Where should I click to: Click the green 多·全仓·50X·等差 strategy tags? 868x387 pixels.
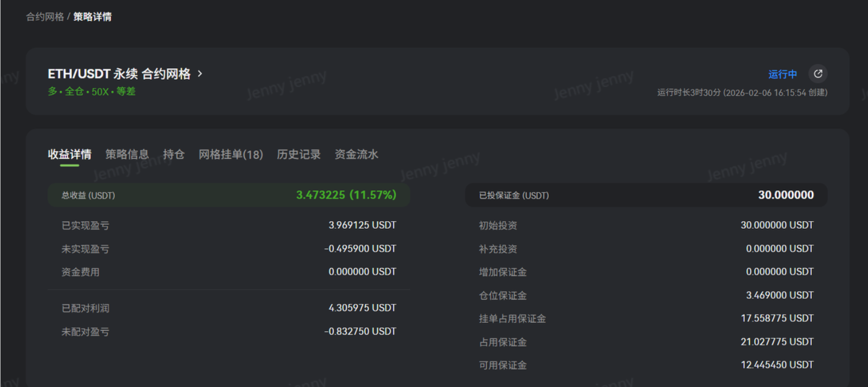coord(91,91)
